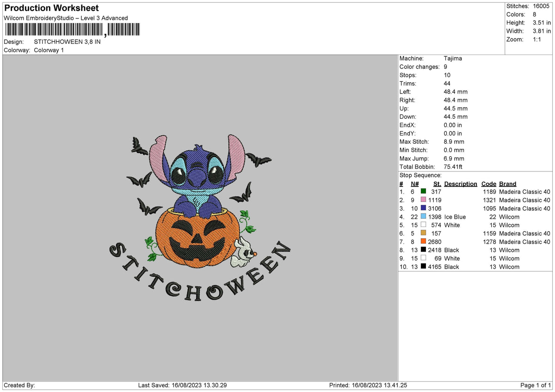Viewport: 555px width, 392px height.
Task: Click the black swatch in stop 10
Action: [423, 266]
